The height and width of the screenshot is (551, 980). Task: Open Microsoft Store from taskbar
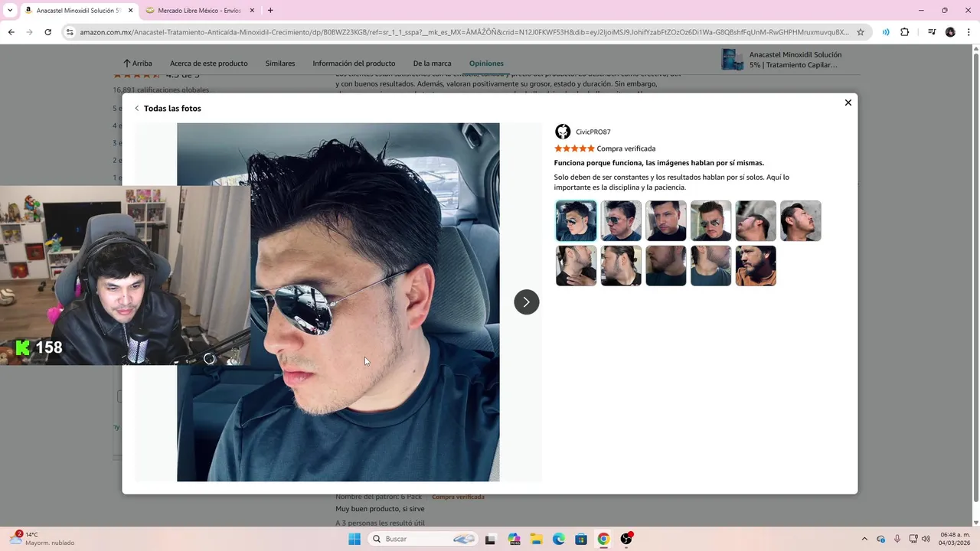click(581, 539)
